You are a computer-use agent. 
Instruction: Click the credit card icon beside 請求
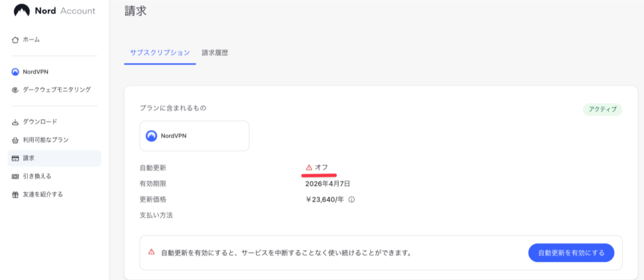click(15, 159)
